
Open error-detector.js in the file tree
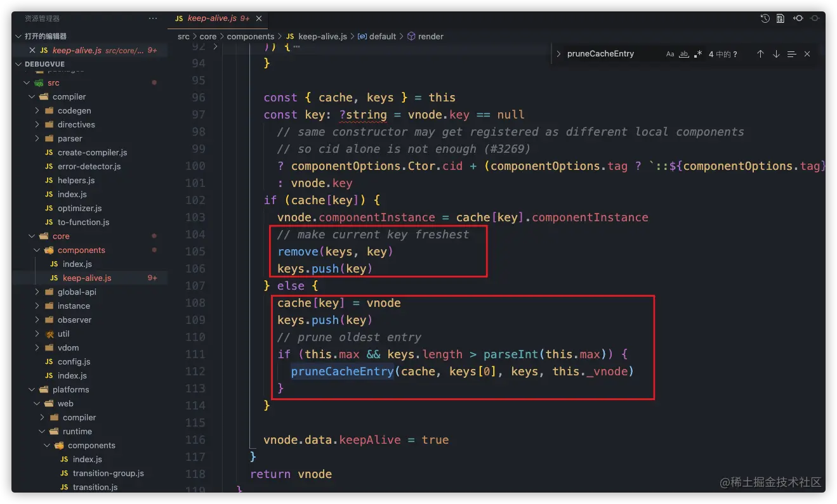click(89, 167)
